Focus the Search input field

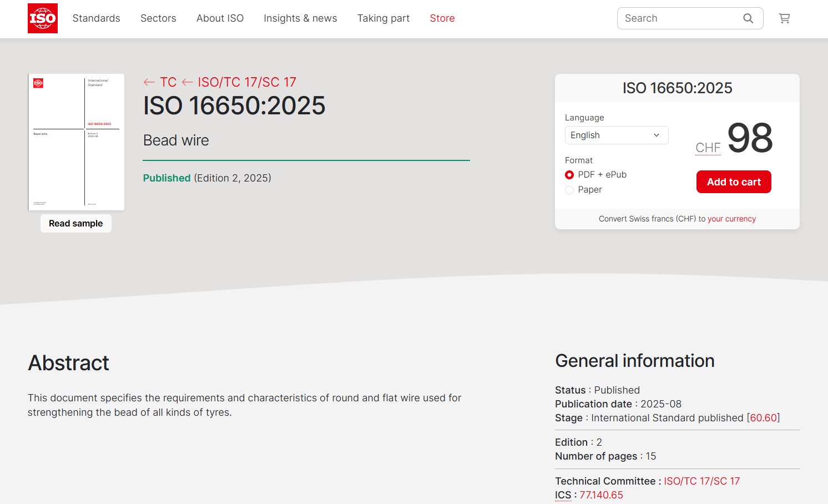(680, 18)
